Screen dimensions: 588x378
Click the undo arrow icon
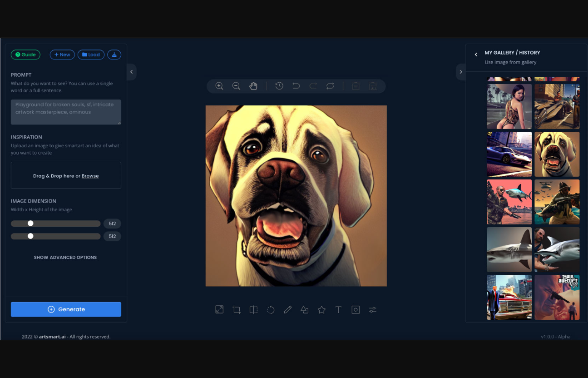[296, 86]
